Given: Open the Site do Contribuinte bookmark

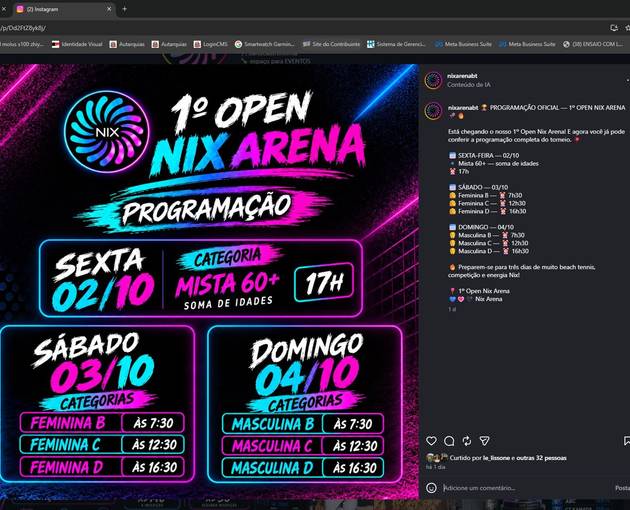Looking at the screenshot, I should pos(331,44).
